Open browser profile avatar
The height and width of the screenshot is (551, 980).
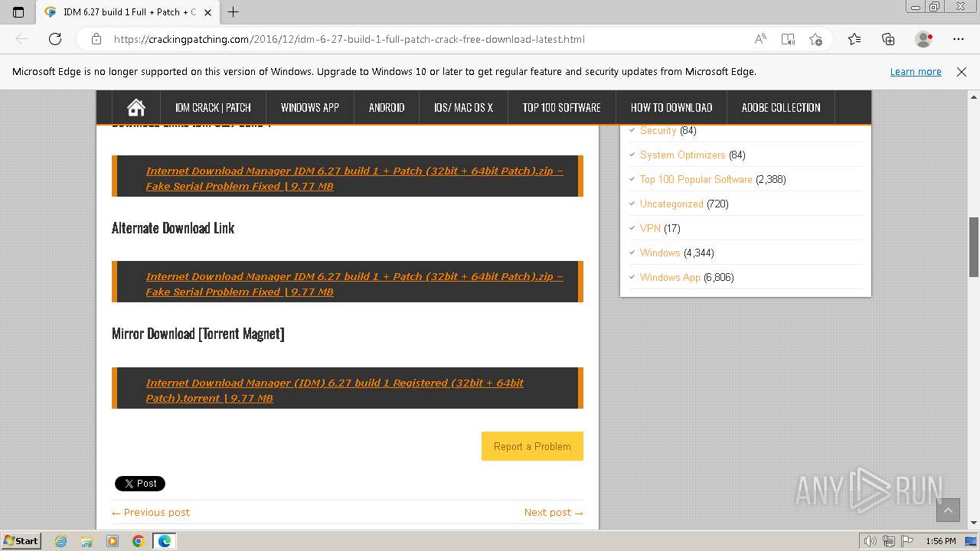(x=924, y=39)
